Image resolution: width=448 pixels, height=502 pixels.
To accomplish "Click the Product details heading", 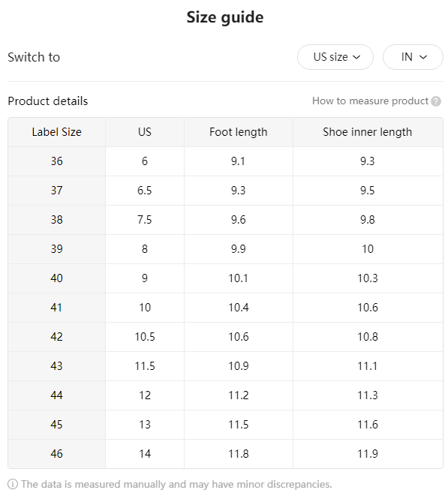I will click(x=48, y=101).
